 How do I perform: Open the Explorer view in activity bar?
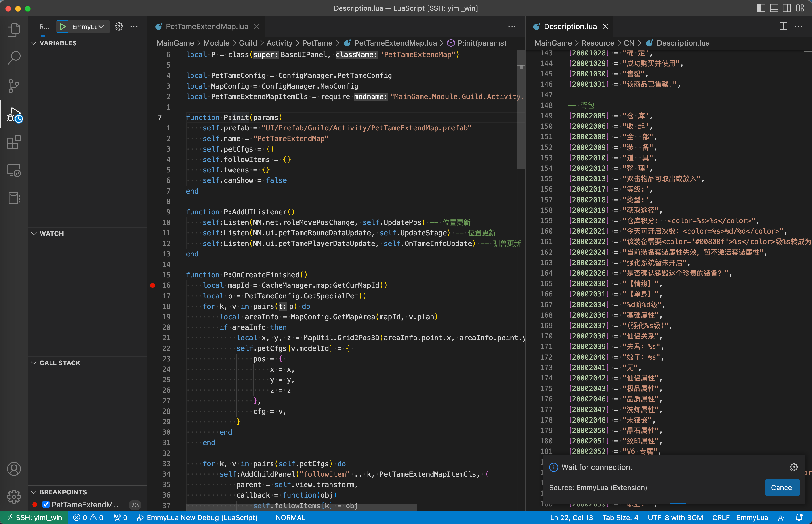point(14,30)
